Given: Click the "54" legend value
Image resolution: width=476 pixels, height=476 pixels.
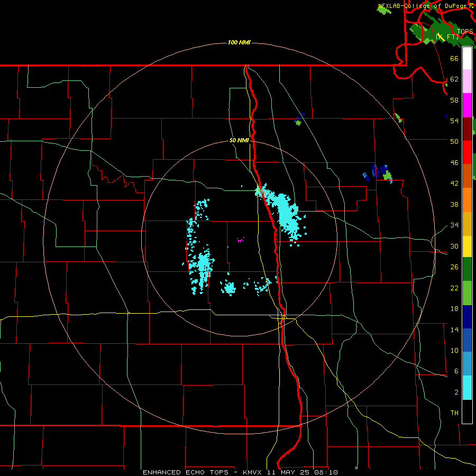Looking at the screenshot, I should click(454, 121).
